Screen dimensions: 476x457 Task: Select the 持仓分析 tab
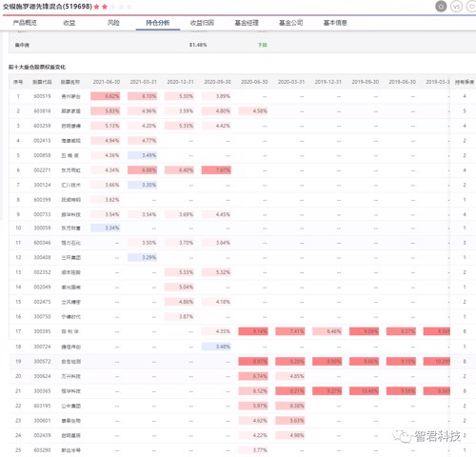click(158, 23)
